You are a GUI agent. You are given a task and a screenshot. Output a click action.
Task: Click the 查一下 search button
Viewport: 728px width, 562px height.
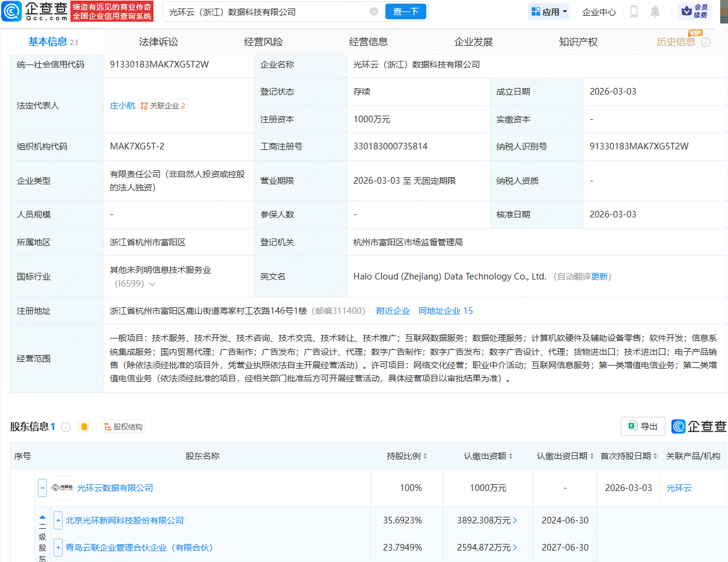[405, 11]
